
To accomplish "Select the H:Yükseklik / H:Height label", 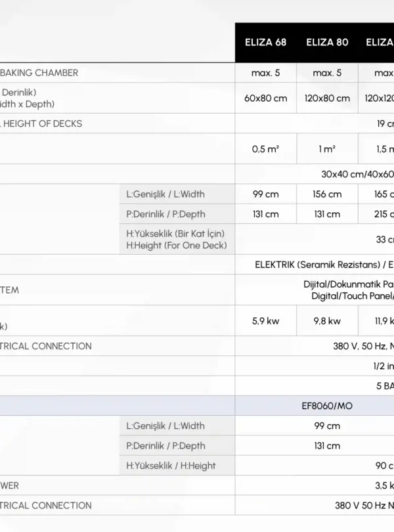I will [171, 466].
